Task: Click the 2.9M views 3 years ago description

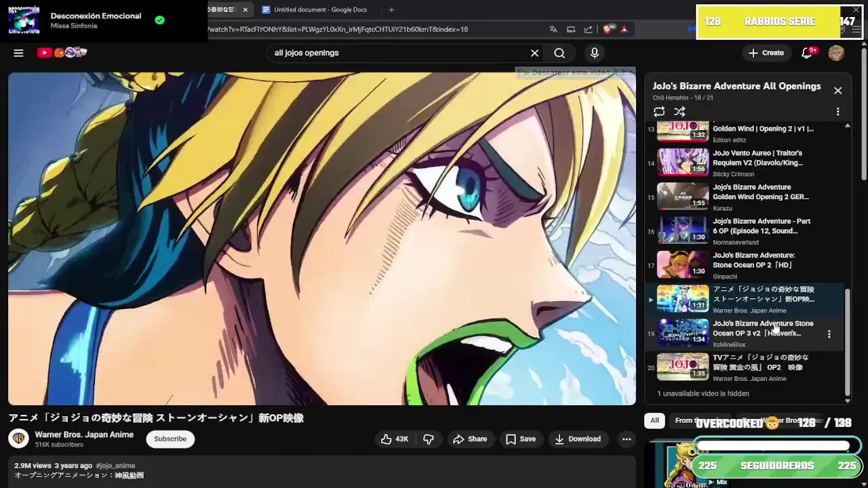Action: pyautogui.click(x=53, y=466)
